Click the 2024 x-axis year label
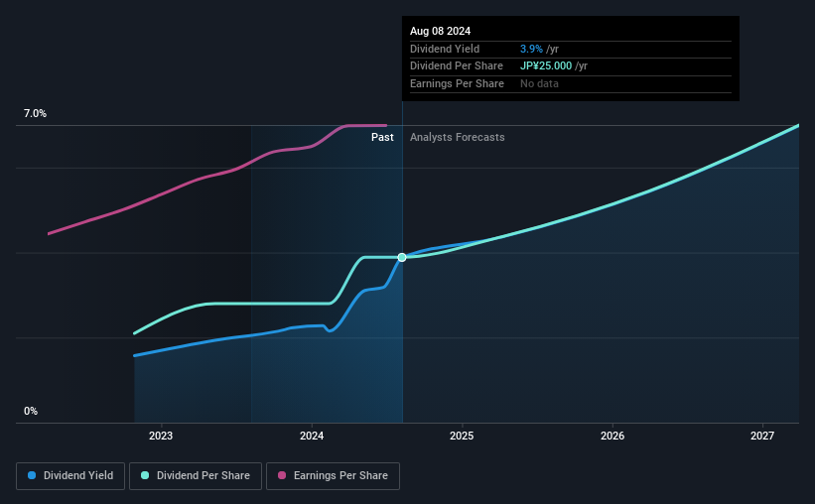The height and width of the screenshot is (504, 815). (312, 436)
